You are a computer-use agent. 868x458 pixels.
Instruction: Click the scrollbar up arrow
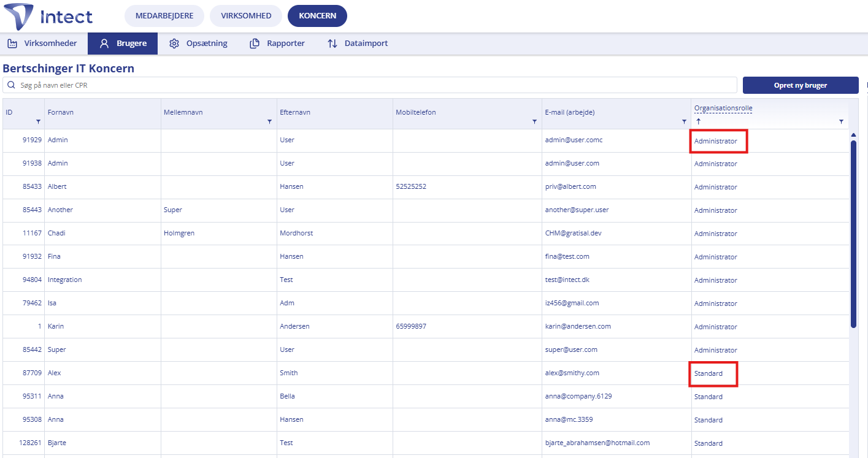pyautogui.click(x=853, y=135)
